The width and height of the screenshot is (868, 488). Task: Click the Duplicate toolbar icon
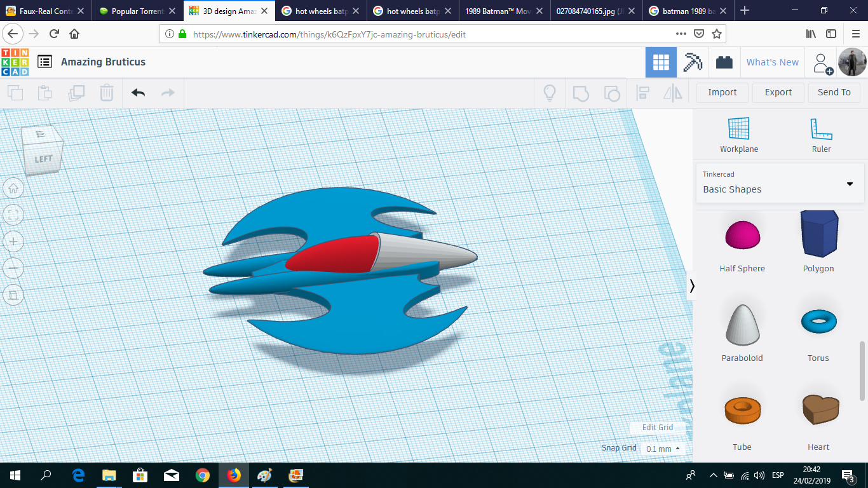point(76,93)
